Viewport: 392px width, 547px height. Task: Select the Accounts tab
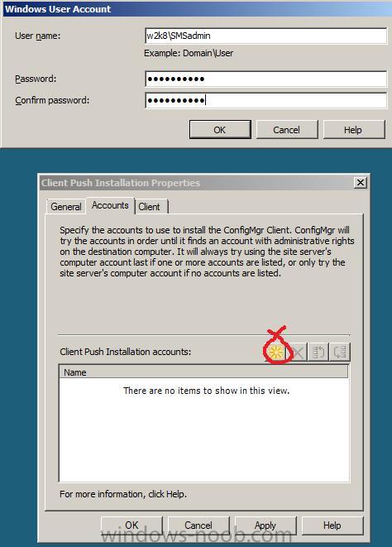coord(110,205)
